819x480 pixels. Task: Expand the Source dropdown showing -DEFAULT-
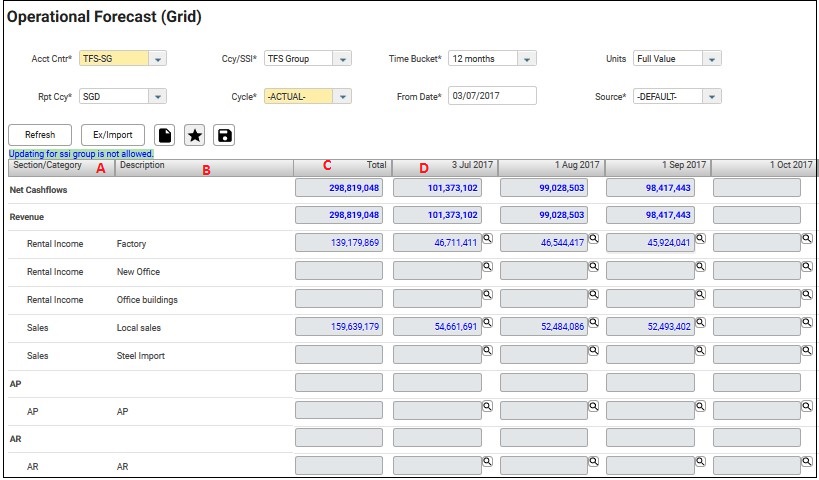pos(711,97)
